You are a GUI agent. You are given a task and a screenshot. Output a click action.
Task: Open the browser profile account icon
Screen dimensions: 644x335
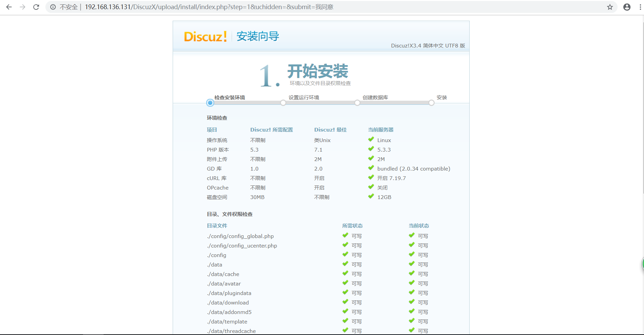627,7
